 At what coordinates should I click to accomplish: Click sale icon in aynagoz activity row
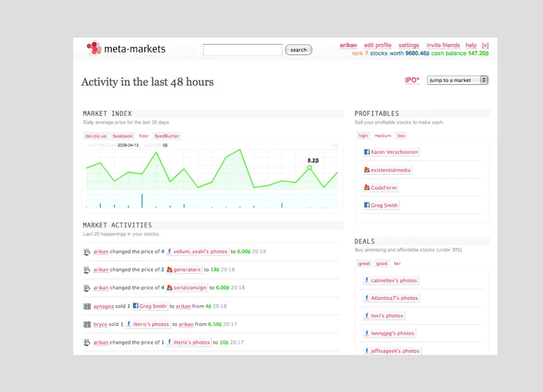[87, 306]
